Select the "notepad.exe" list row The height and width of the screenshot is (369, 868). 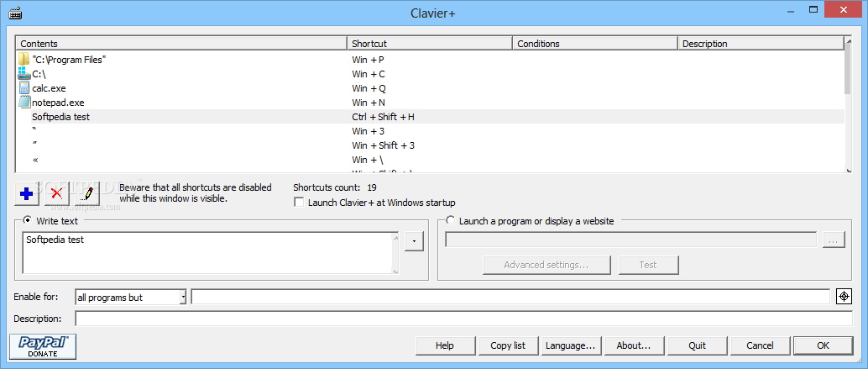[x=430, y=103]
